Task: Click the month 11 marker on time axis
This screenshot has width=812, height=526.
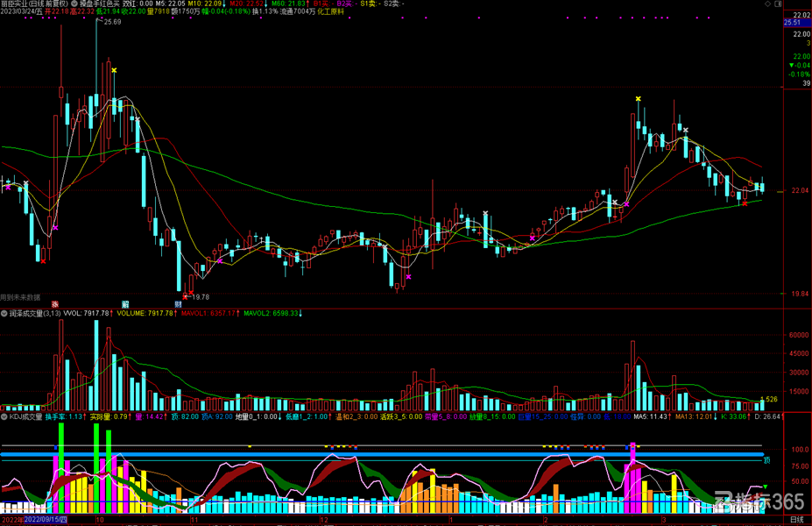Action: [194, 519]
